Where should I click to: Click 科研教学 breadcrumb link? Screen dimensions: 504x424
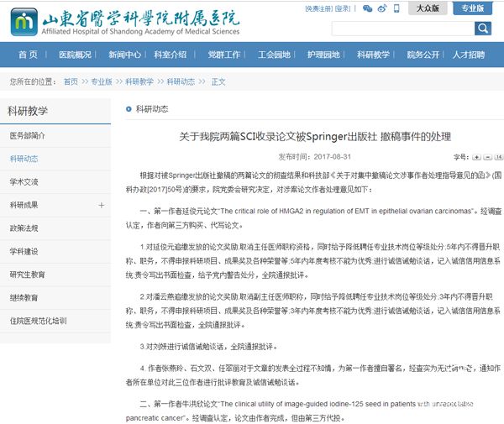[139, 82]
